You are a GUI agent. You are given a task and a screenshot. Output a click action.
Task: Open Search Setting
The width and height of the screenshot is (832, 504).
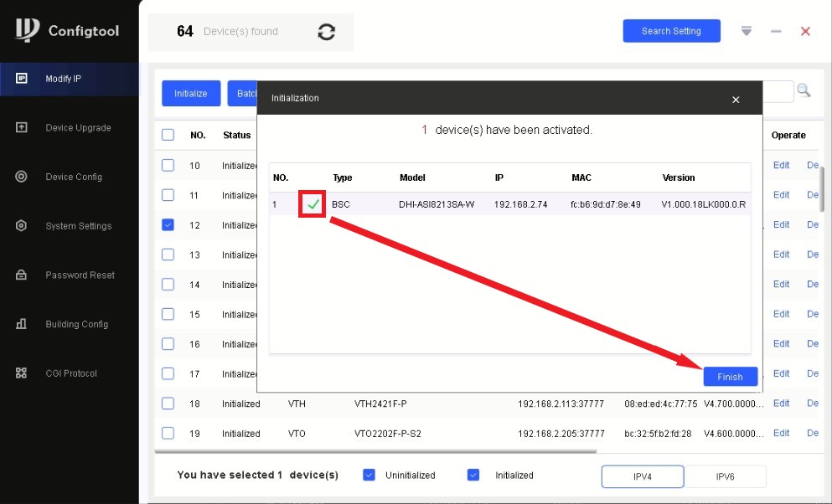click(x=671, y=31)
